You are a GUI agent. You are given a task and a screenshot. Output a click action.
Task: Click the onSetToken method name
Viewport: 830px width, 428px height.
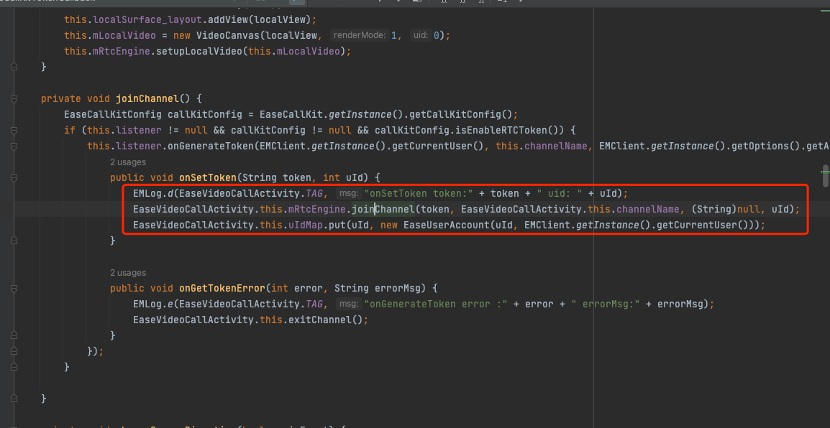[210, 177]
